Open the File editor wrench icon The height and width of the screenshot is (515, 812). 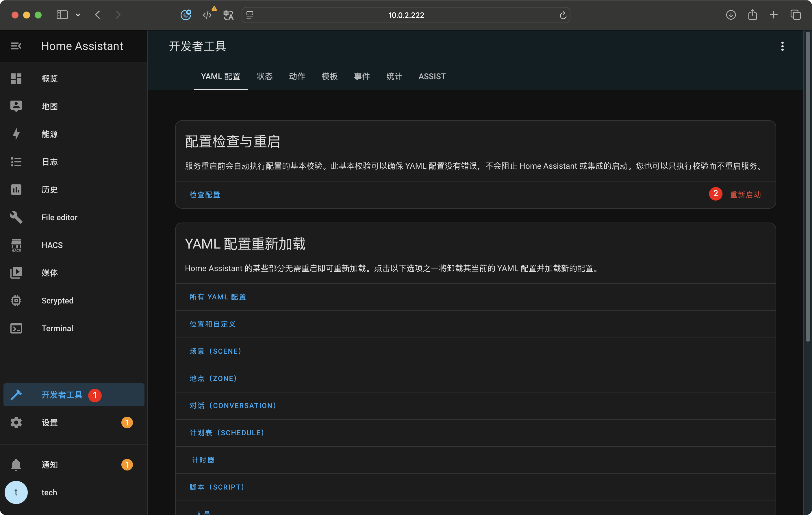tap(16, 217)
